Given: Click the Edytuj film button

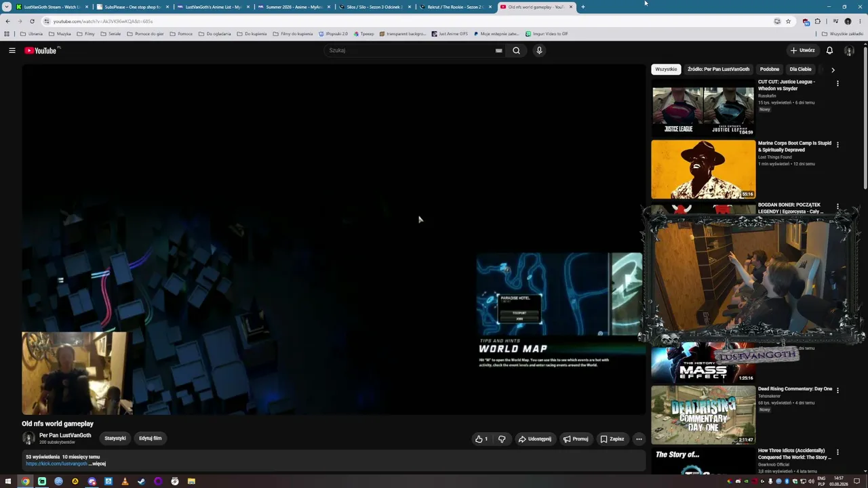Looking at the screenshot, I should tap(151, 439).
